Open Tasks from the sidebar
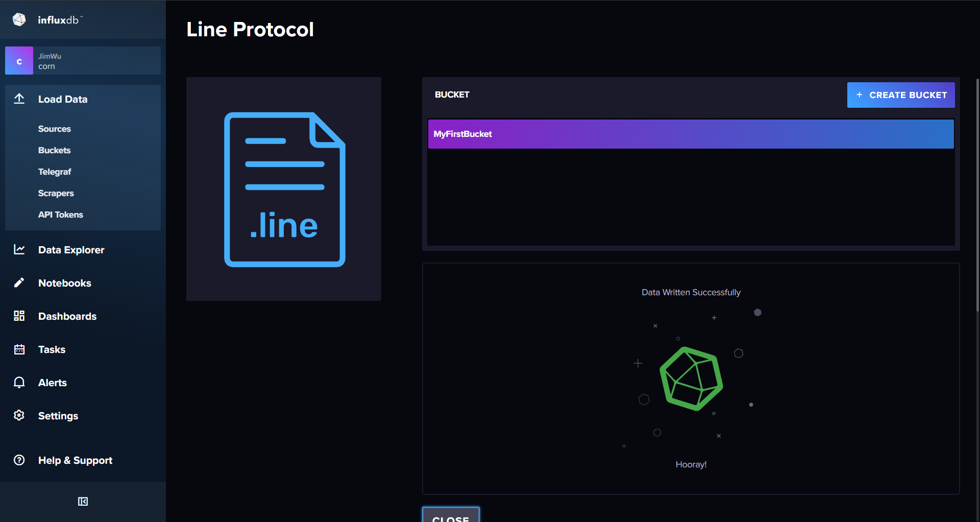The width and height of the screenshot is (980, 522). click(x=52, y=349)
